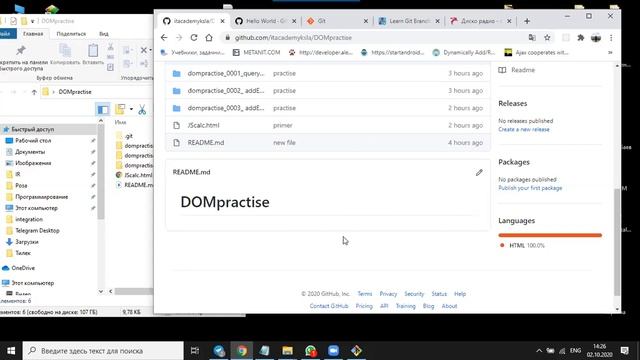The image size is (640, 360).
Task: Open Chrome profile avatar
Action: [596, 38]
